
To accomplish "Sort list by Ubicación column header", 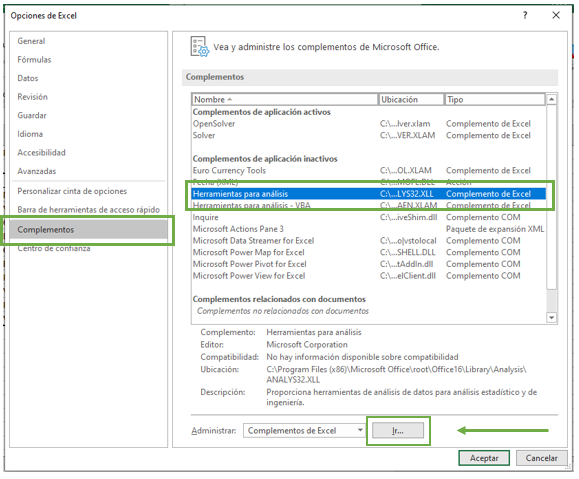I will 411,99.
